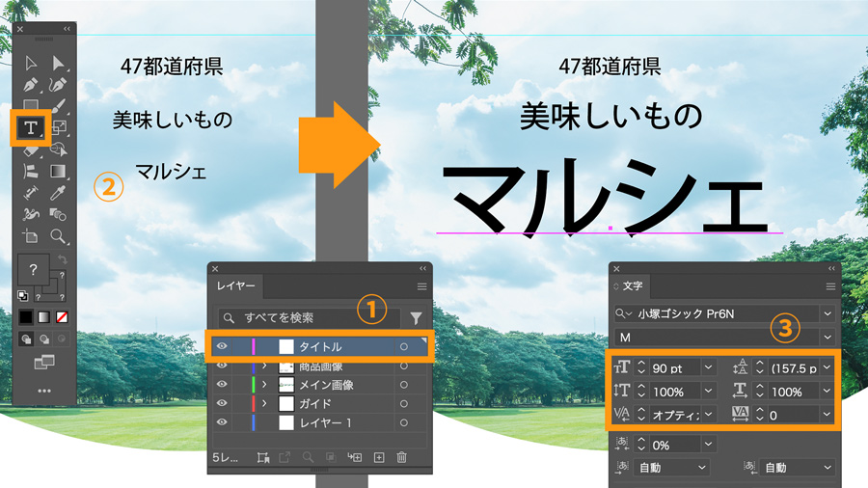Select the Artboard tool
The height and width of the screenshot is (488, 868).
coord(31,236)
